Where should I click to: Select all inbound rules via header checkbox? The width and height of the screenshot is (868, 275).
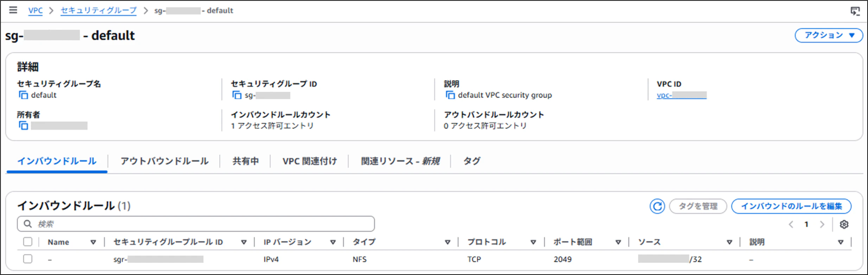(28, 242)
